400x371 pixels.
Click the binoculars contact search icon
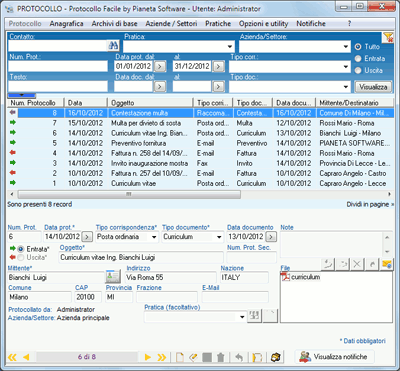113,46
